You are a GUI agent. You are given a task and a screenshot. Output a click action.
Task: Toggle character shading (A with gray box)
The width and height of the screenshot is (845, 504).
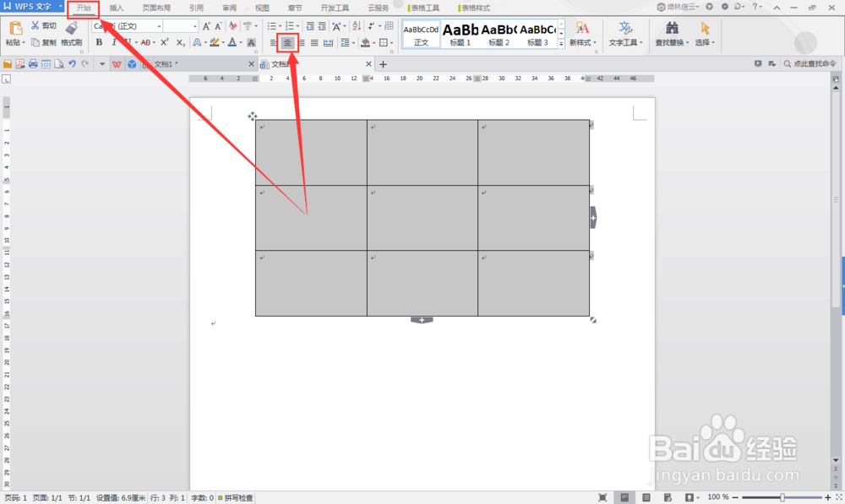click(x=251, y=42)
